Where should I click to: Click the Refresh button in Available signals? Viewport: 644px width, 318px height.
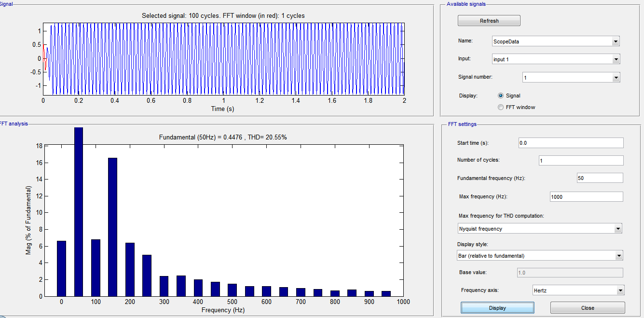tap(489, 21)
